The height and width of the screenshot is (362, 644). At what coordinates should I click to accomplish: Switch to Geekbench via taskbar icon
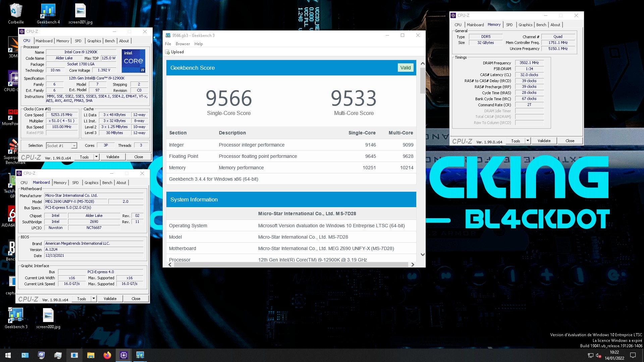(140, 355)
